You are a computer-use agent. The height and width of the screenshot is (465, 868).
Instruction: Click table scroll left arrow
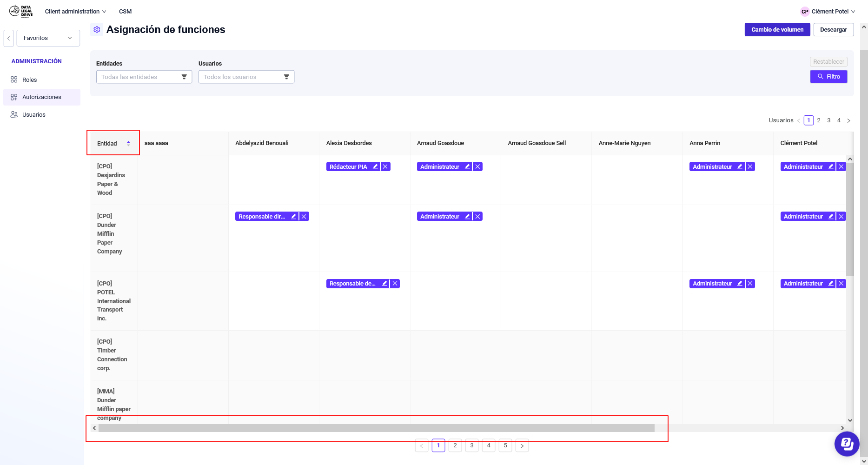[x=94, y=428]
